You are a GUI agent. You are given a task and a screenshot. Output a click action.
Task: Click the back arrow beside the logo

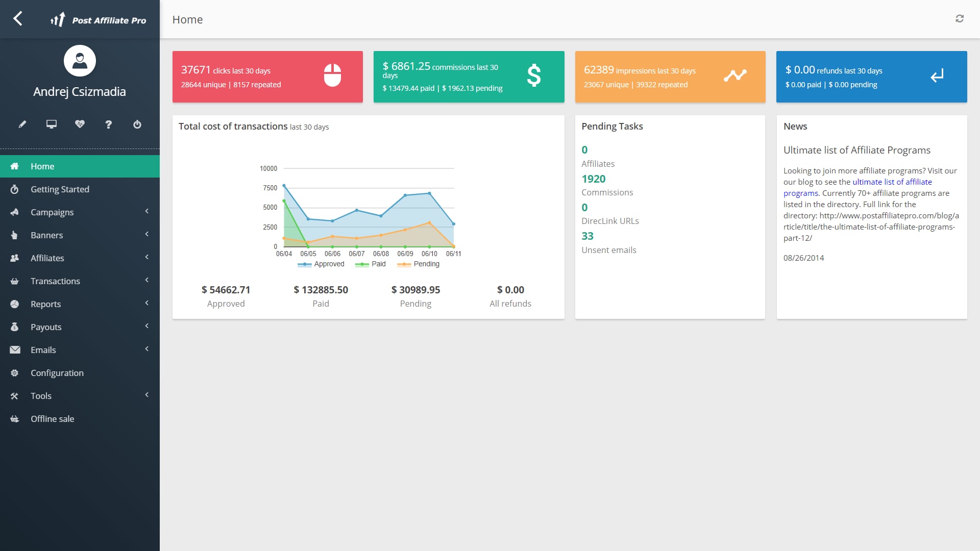coord(19,18)
